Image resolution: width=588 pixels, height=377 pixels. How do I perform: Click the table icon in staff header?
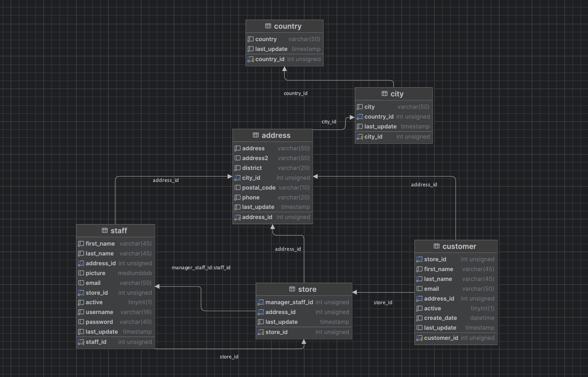pos(105,230)
